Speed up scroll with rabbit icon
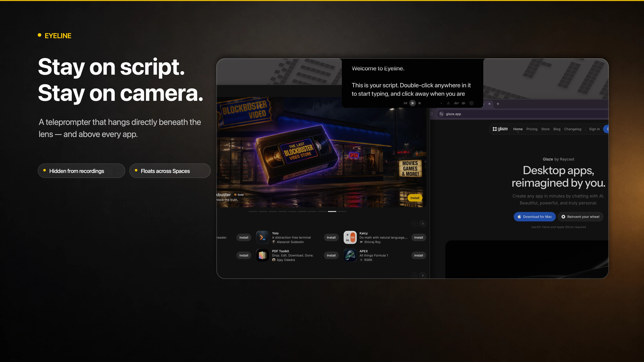Viewport: 644px width, 362px height. click(464, 103)
